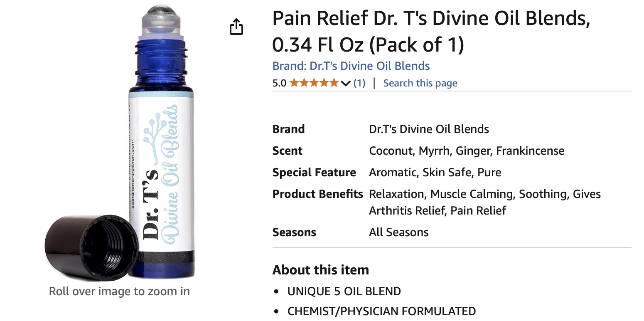Image resolution: width=644 pixels, height=321 pixels.
Task: Open the Brand: Dr.T's Divine Oil Blends link
Action: [351, 66]
